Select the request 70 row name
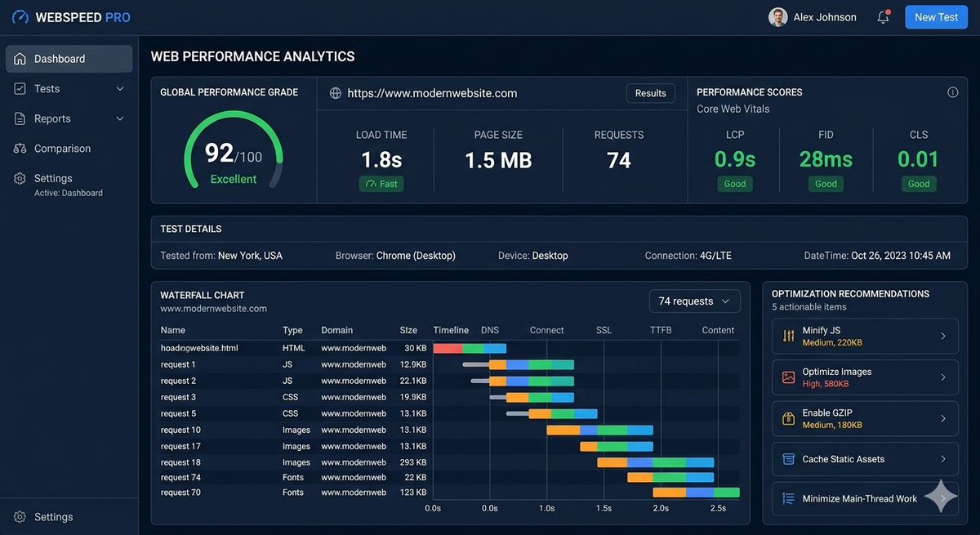Screen dimensions: 980x535 (180, 493)
